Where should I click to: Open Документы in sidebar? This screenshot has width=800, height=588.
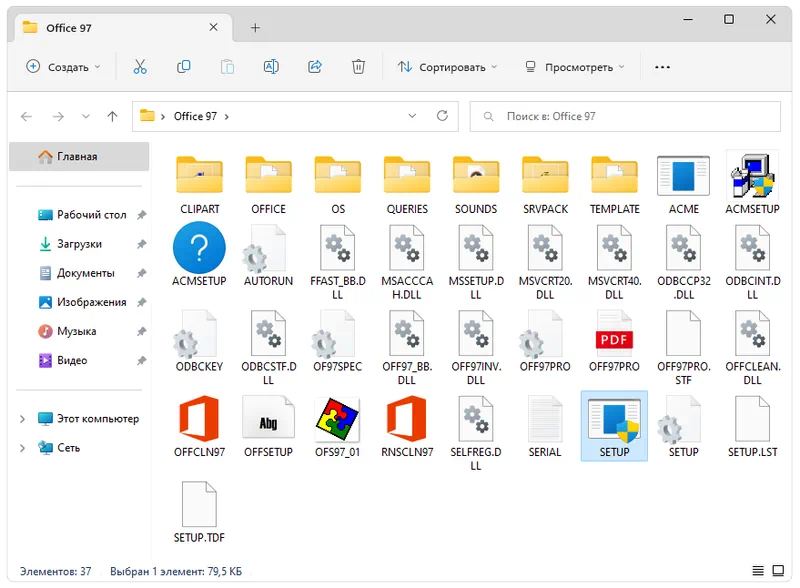(x=77, y=273)
